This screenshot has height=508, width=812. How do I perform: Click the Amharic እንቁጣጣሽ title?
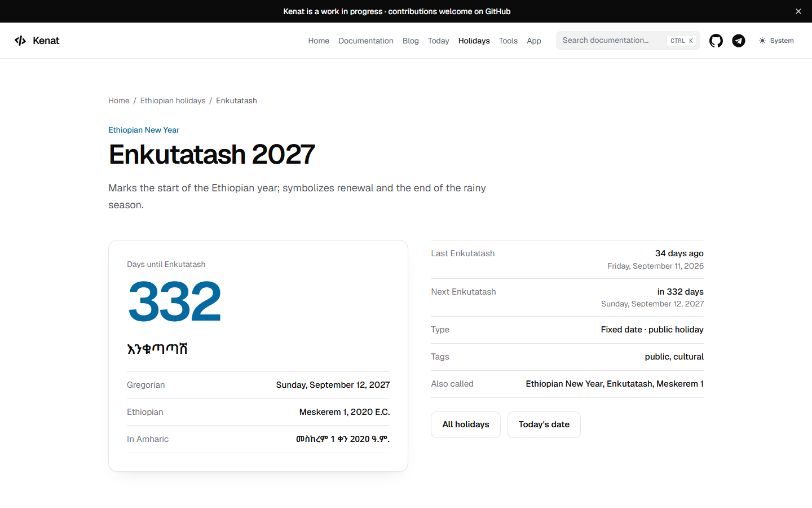[x=157, y=349]
